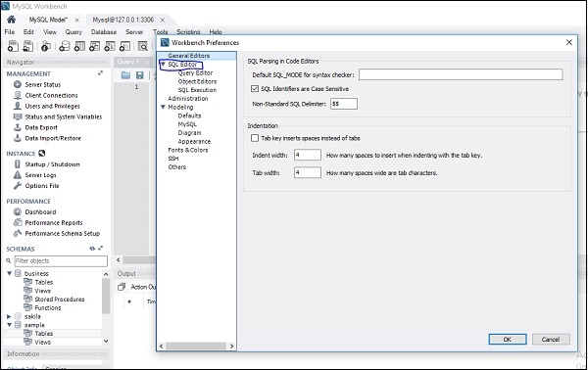Check Tab key inserts spaces instead of tabs
Viewport: 588px width, 370px height.
click(x=255, y=138)
